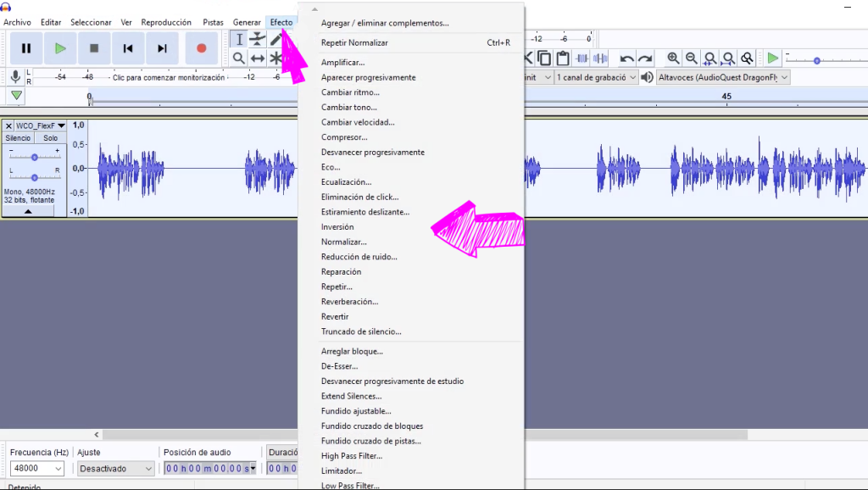This screenshot has height=490, width=868.
Task: Open the Pistas menu
Action: [x=213, y=23]
